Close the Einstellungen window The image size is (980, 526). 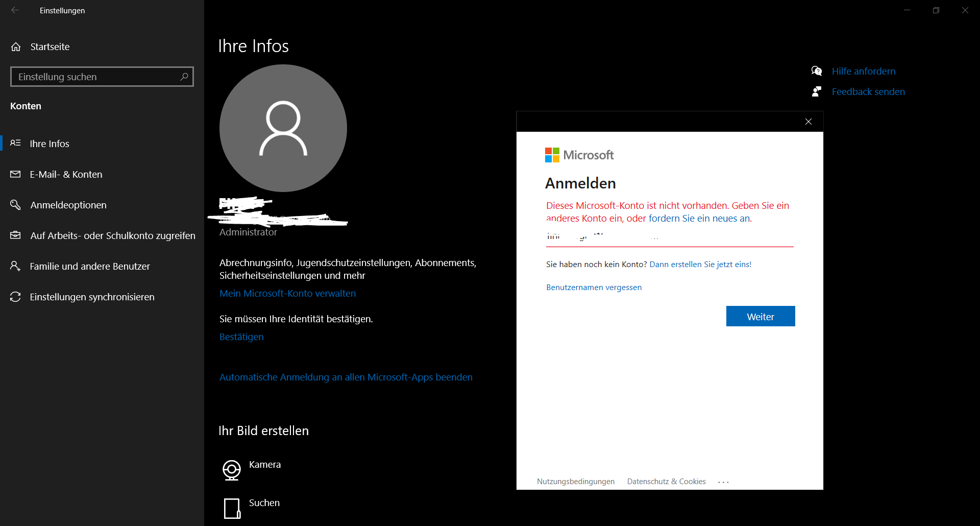pos(965,10)
